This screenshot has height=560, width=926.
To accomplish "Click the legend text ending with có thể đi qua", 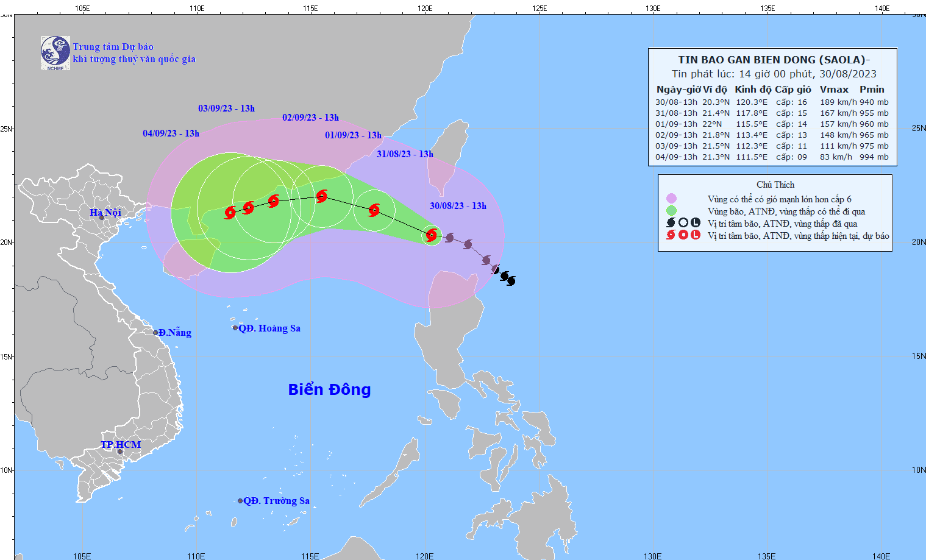I will tap(786, 211).
